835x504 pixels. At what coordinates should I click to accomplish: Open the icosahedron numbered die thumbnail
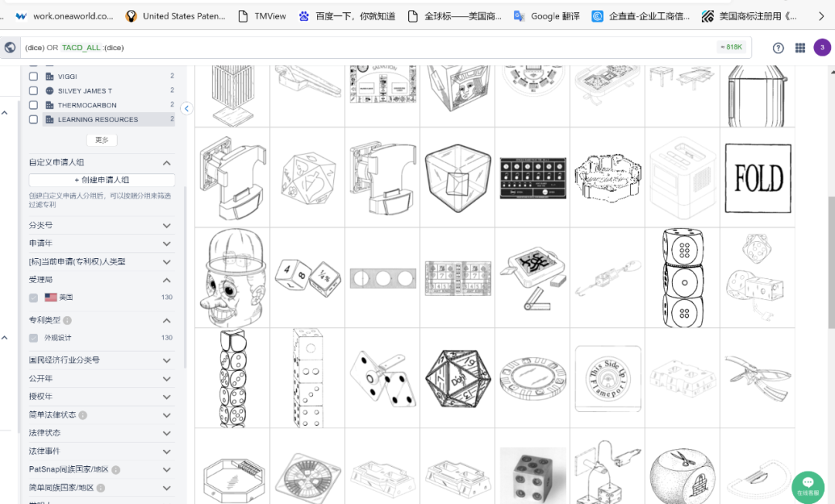point(458,379)
